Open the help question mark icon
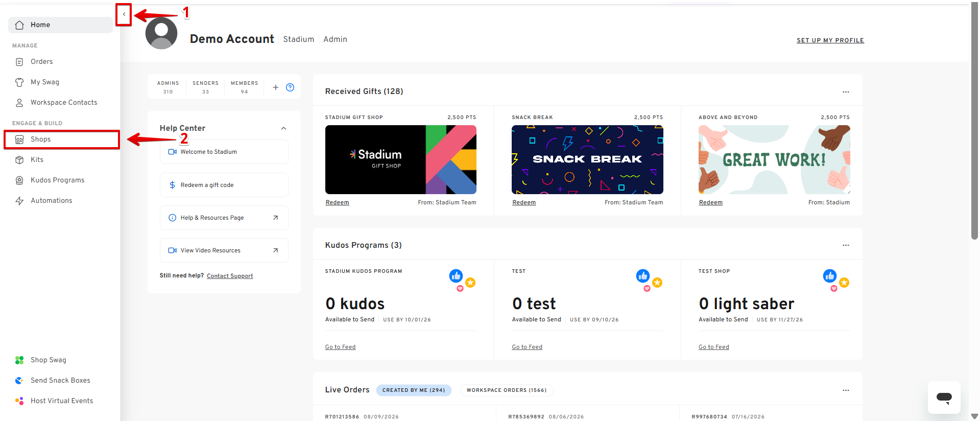This screenshot has width=980, height=421. click(x=290, y=87)
